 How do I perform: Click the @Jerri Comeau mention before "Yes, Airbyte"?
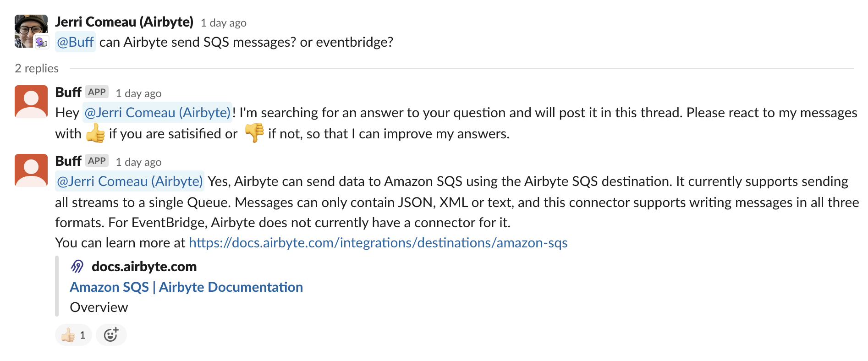[x=130, y=181]
